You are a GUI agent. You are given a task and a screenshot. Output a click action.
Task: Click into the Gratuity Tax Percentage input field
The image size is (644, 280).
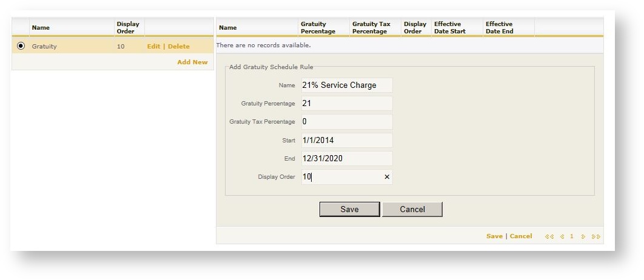[x=346, y=122]
